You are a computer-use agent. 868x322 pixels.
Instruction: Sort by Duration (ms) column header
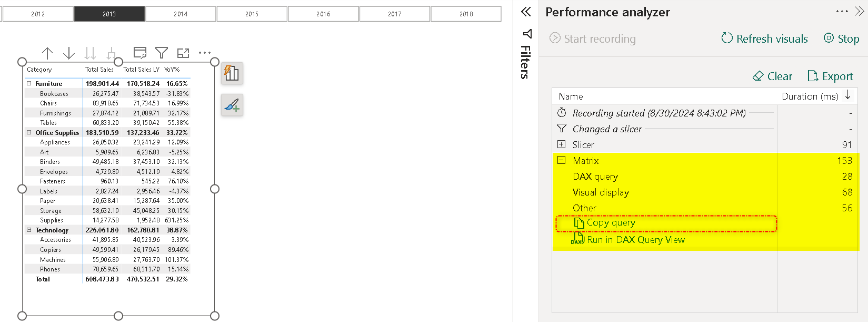point(811,96)
